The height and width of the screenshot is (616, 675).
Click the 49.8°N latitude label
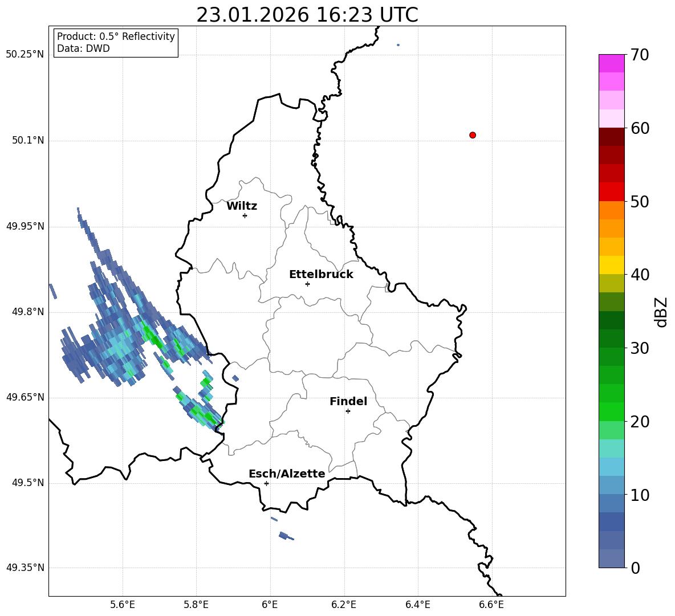click(x=28, y=312)
